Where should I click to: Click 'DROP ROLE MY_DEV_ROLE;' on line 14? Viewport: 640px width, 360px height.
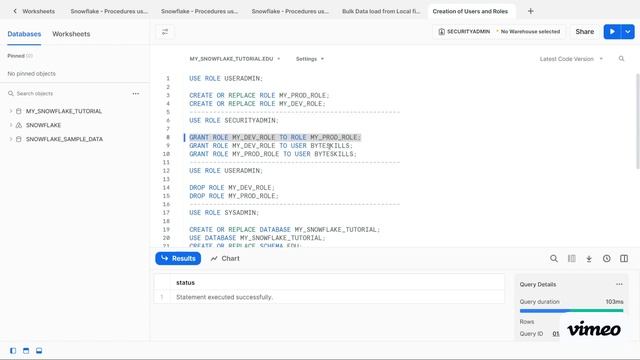232,188
